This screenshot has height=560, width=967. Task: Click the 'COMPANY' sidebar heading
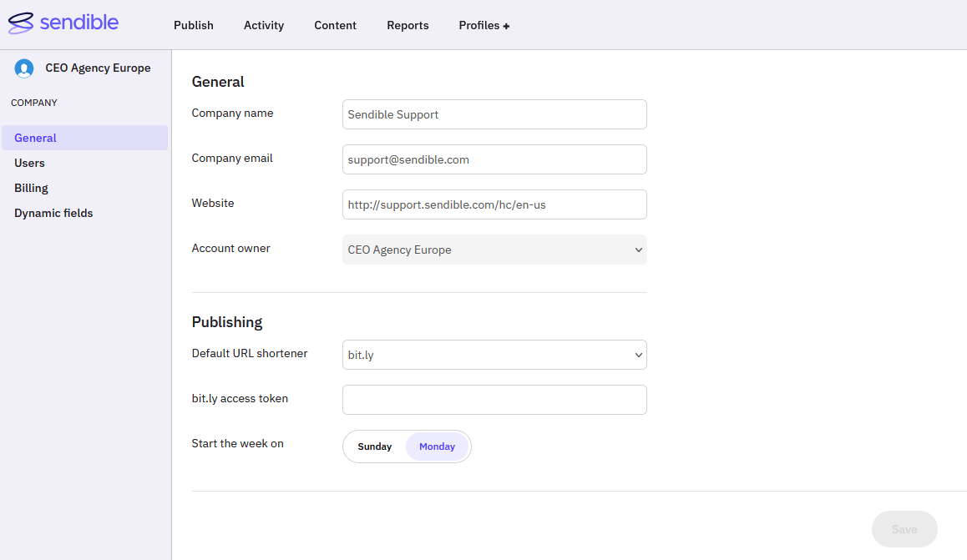pos(34,103)
